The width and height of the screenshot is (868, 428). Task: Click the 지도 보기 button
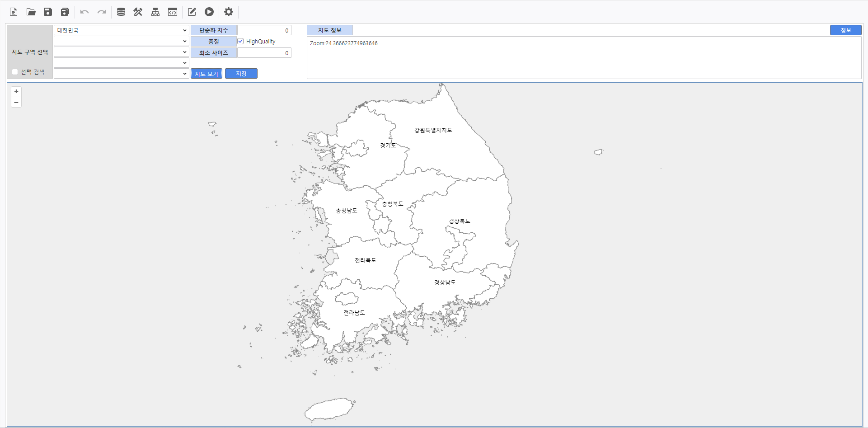coord(206,74)
